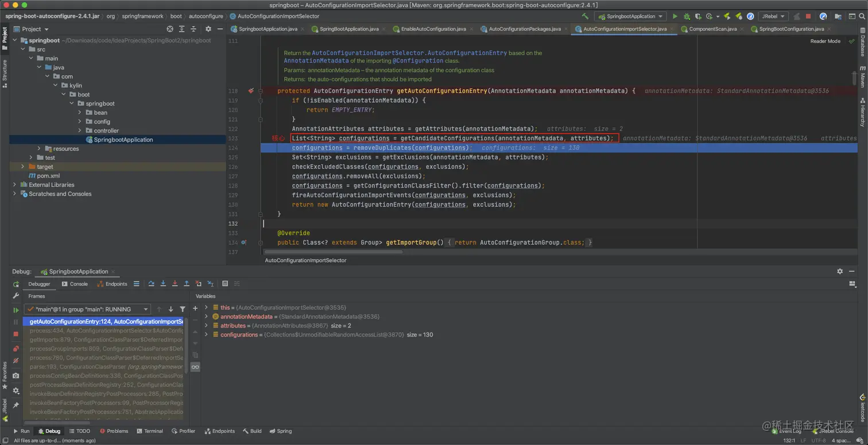
Task: Run SpringbootApplication with the green play icon
Action: (675, 17)
